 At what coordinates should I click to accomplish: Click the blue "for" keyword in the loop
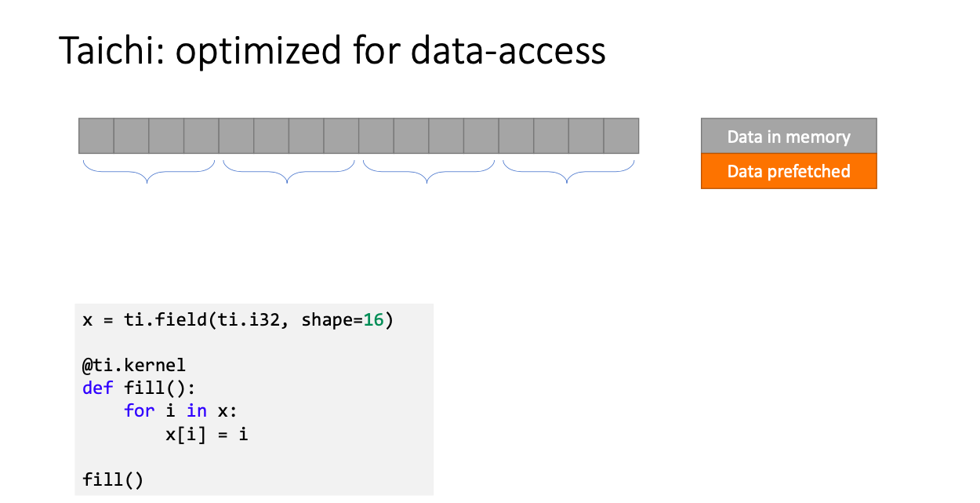click(x=140, y=410)
